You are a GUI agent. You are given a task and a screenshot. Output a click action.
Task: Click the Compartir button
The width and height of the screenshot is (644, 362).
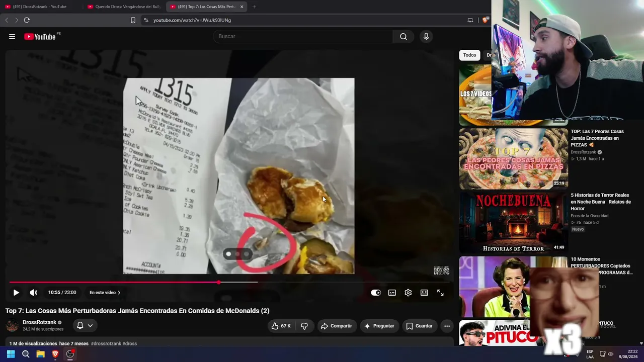coord(336,326)
